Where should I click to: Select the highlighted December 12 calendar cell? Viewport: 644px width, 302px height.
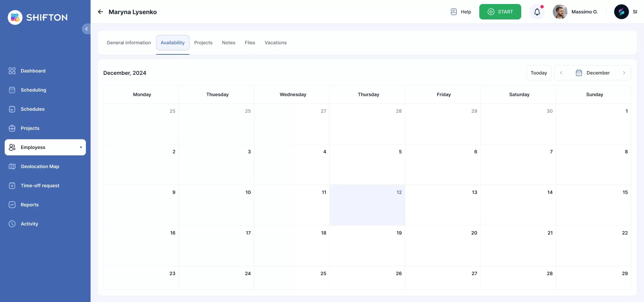[367, 205]
